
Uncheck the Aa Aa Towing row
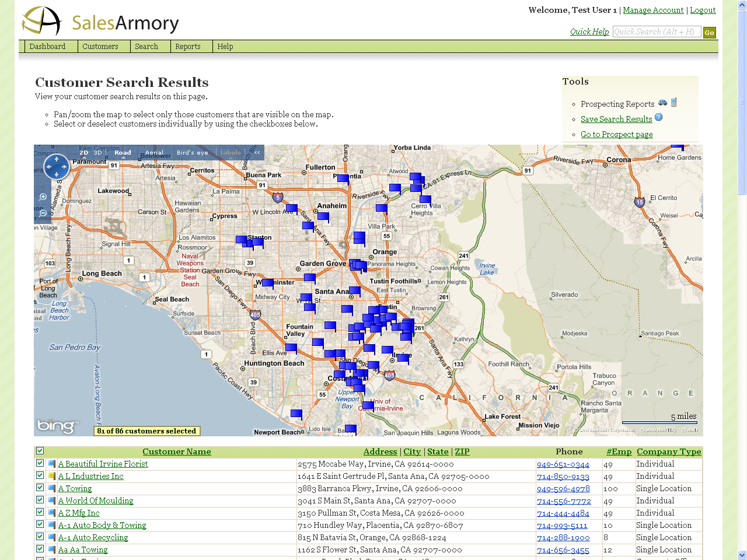(x=40, y=548)
